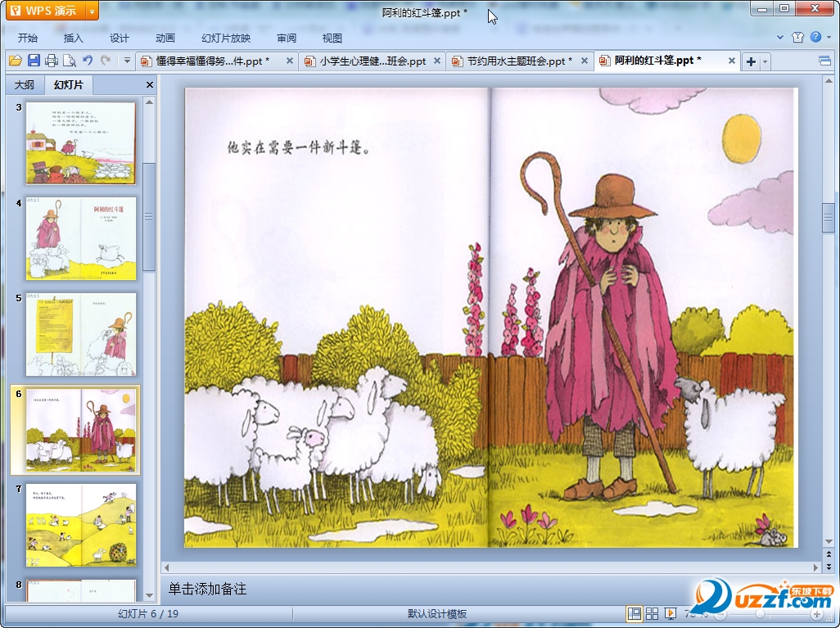Go to next slide with double-down arrow
Image resolution: width=840 pixels, height=628 pixels.
click(829, 566)
